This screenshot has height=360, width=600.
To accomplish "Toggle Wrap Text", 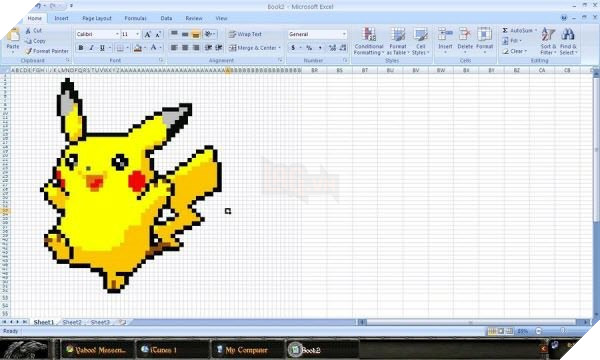I will tap(245, 34).
